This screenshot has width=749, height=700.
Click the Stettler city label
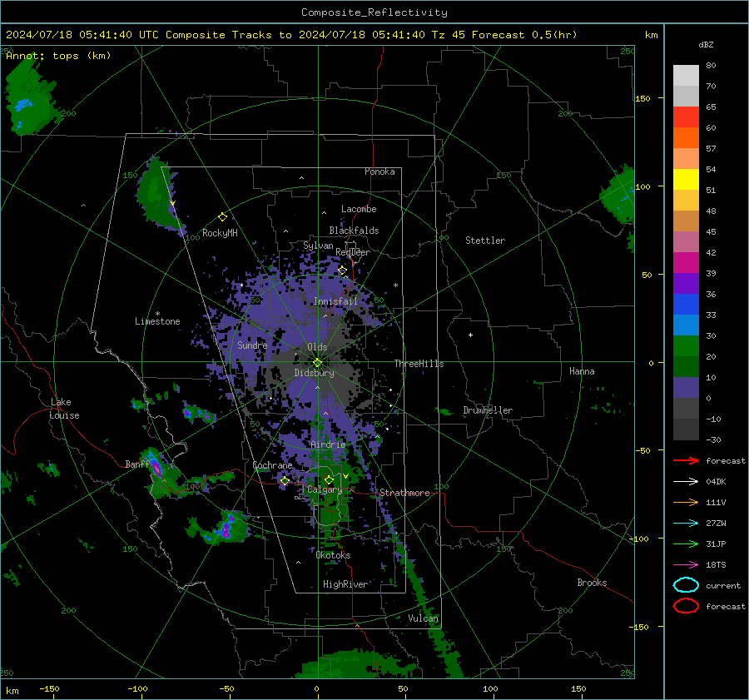click(485, 241)
